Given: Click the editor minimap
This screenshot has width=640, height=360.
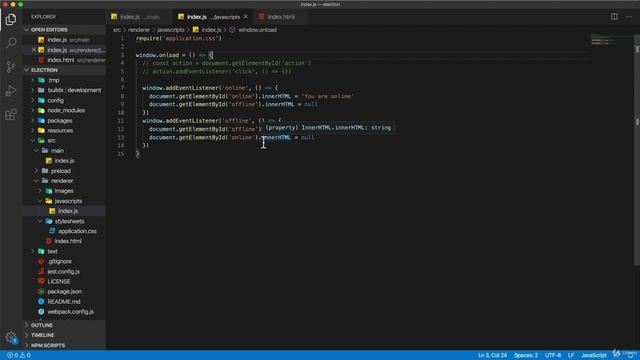Looking at the screenshot, I should [611, 40].
